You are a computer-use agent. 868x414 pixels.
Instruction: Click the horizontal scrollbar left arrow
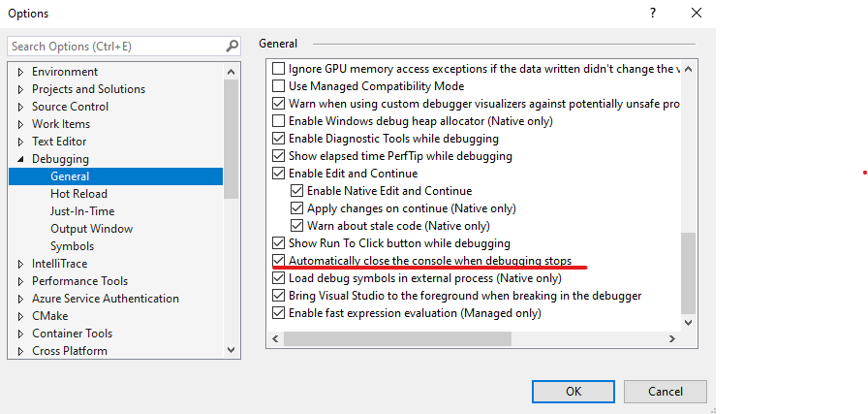(275, 338)
